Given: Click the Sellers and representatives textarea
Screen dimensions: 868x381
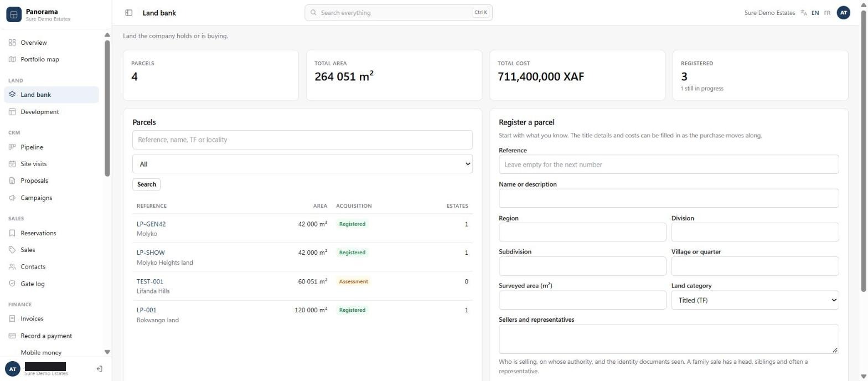Looking at the screenshot, I should [x=669, y=339].
